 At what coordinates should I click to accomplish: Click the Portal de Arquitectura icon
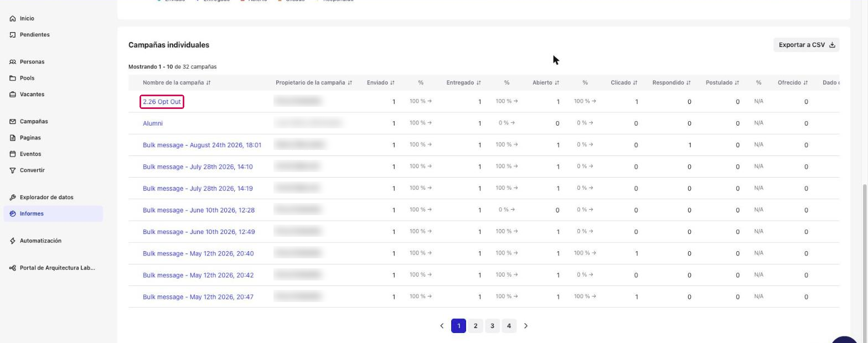point(13,268)
